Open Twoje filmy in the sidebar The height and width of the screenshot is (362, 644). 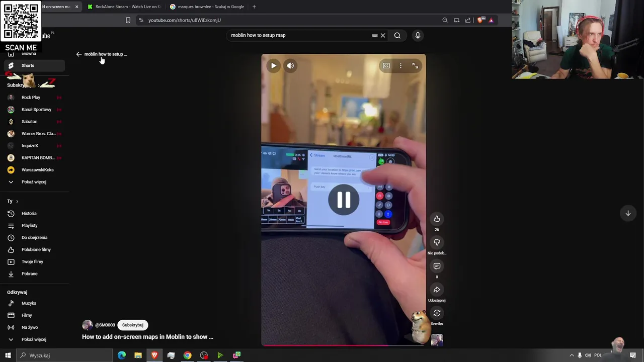[x=34, y=261]
